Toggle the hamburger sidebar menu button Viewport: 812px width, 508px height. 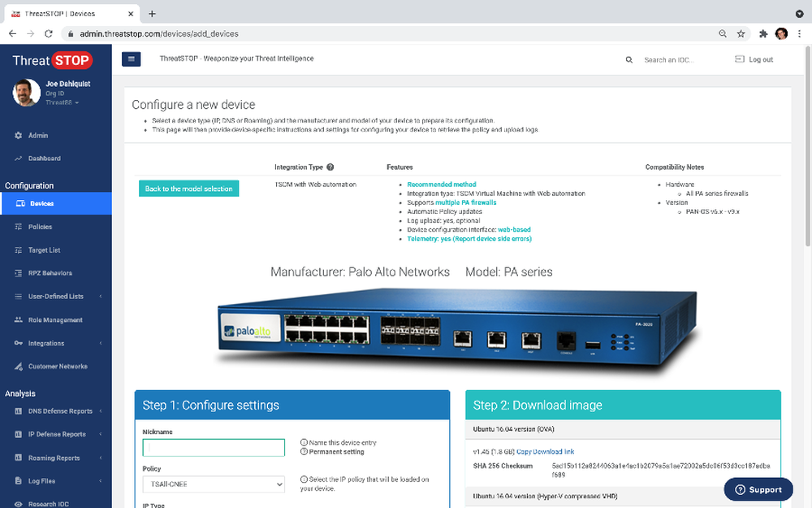tap(131, 59)
